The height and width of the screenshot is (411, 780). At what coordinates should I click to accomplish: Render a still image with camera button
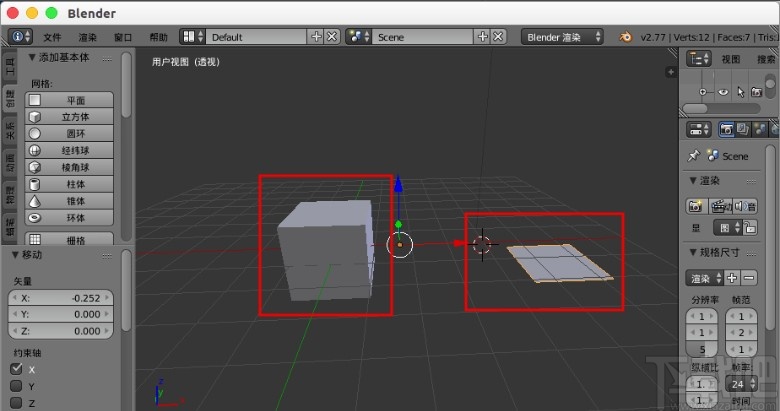(x=696, y=206)
